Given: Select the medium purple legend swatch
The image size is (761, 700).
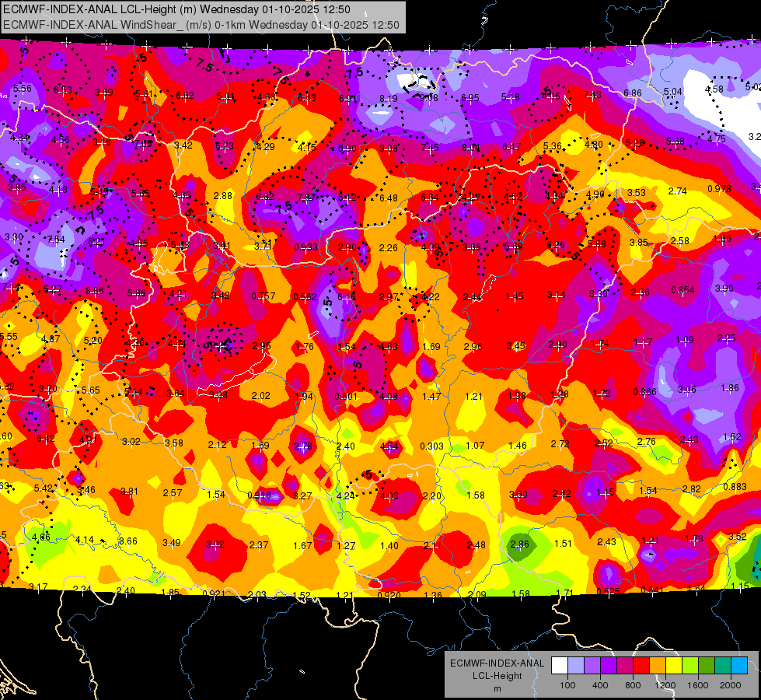Looking at the screenshot, I should click(x=592, y=666).
